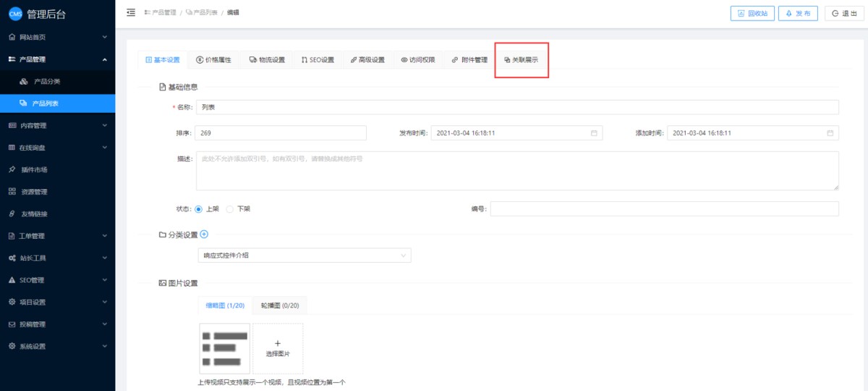Viewport: 868px width, 391px height.
Task: Open calendar icon in 发布时间 field
Action: coord(594,133)
